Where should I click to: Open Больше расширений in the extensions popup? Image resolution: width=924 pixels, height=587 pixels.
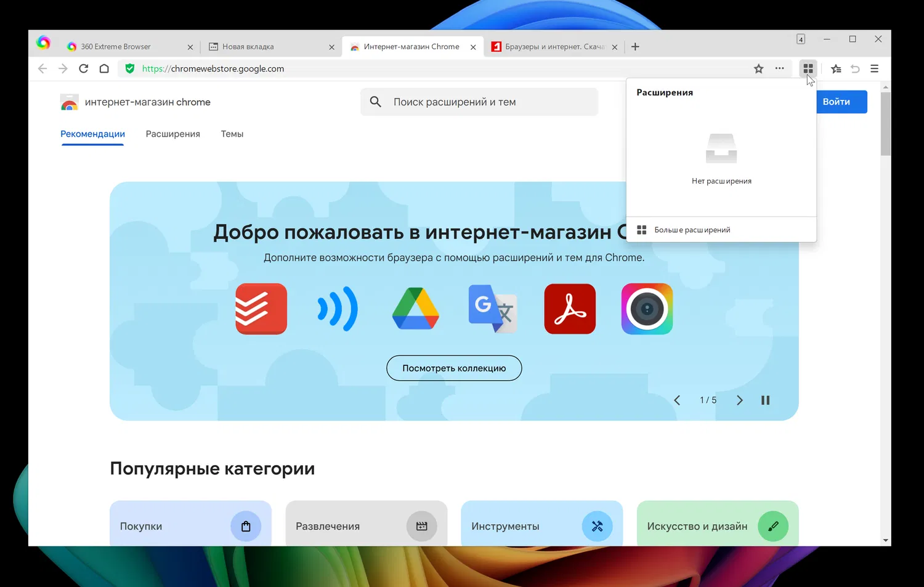click(x=721, y=230)
